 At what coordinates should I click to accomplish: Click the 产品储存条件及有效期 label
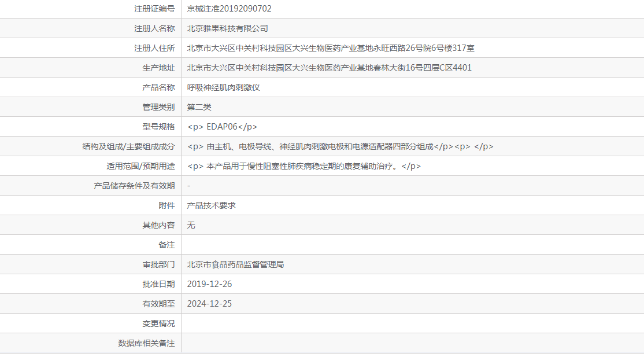[134, 186]
